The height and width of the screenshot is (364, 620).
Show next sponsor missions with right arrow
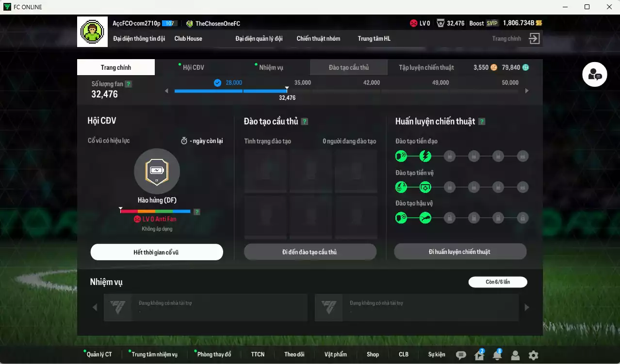tap(527, 307)
